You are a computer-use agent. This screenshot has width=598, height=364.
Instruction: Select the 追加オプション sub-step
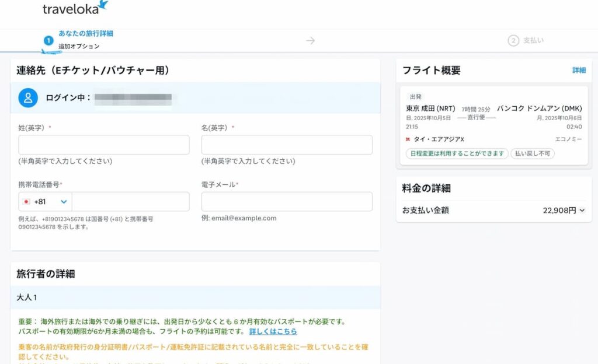(x=79, y=46)
